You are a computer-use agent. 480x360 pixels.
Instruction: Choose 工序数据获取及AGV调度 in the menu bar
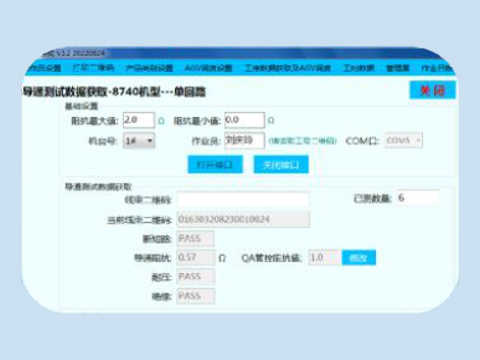click(x=288, y=68)
